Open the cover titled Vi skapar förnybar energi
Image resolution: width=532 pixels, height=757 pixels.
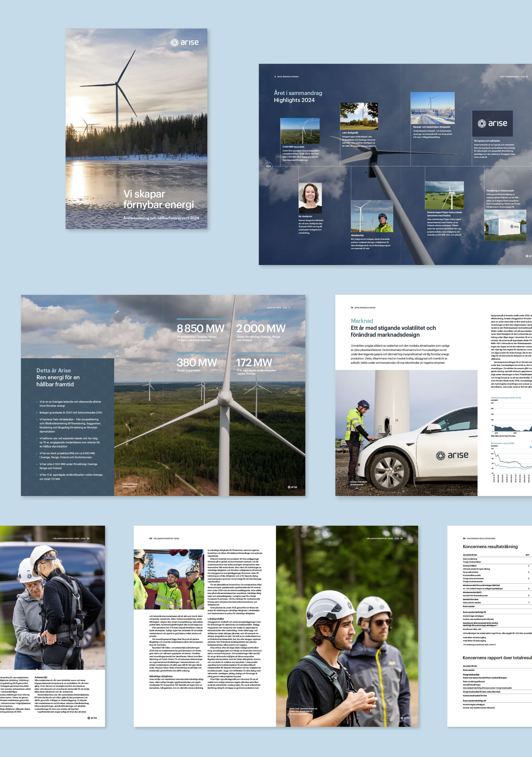click(x=136, y=129)
